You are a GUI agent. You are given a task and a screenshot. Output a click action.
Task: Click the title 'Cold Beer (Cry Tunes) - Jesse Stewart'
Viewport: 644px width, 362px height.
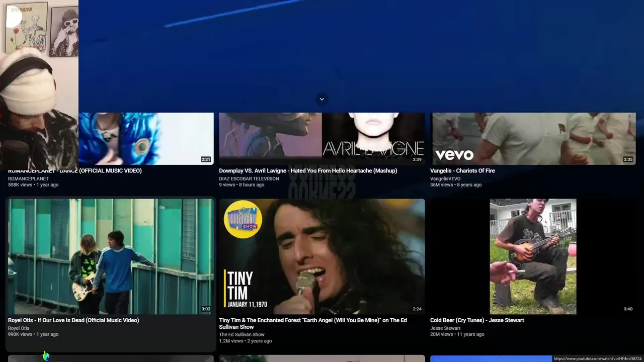pyautogui.click(x=477, y=320)
